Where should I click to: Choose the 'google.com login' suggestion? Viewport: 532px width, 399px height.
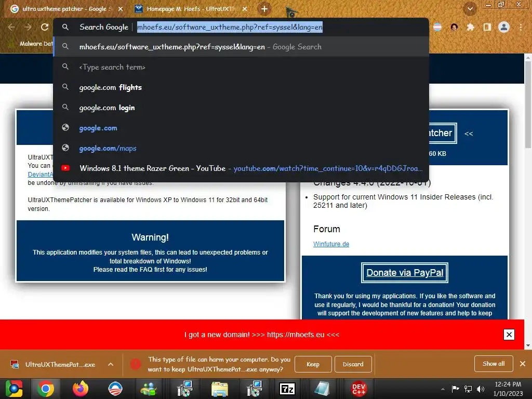tap(241, 108)
